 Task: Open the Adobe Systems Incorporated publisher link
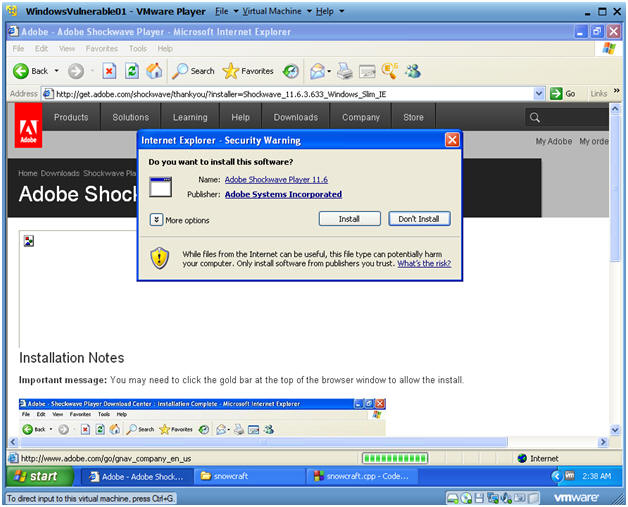[283, 194]
